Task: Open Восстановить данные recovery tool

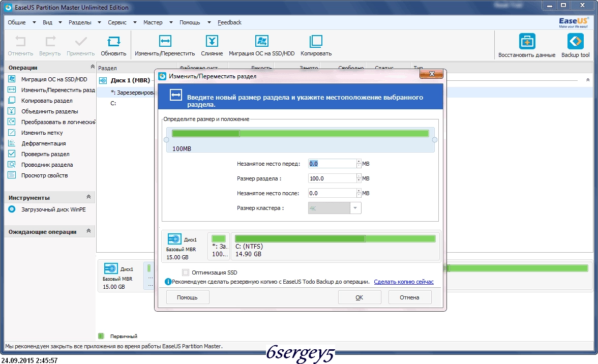Action: click(x=527, y=41)
